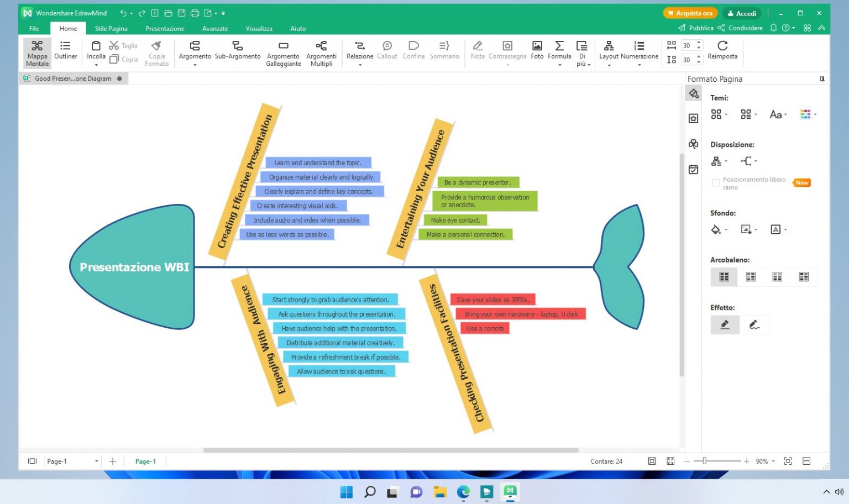This screenshot has height=504, width=849.
Task: Insert a Sommario element
Action: pyautogui.click(x=444, y=52)
